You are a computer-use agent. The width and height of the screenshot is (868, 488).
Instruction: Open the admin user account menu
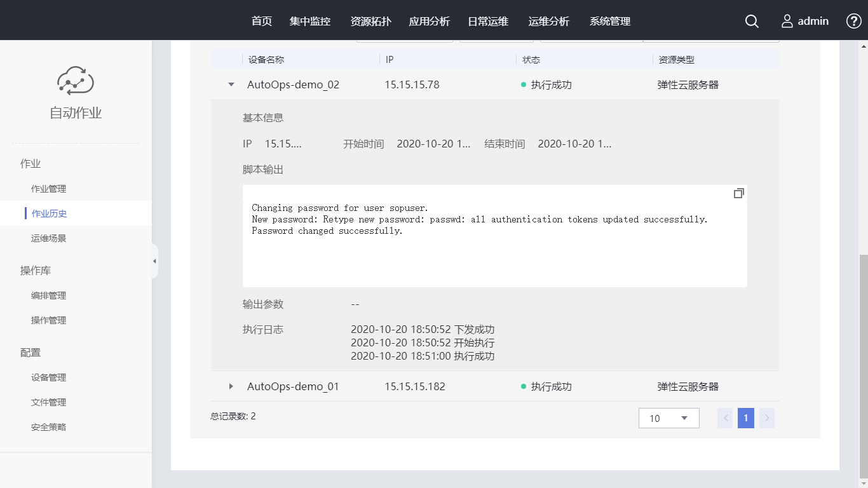click(x=804, y=21)
